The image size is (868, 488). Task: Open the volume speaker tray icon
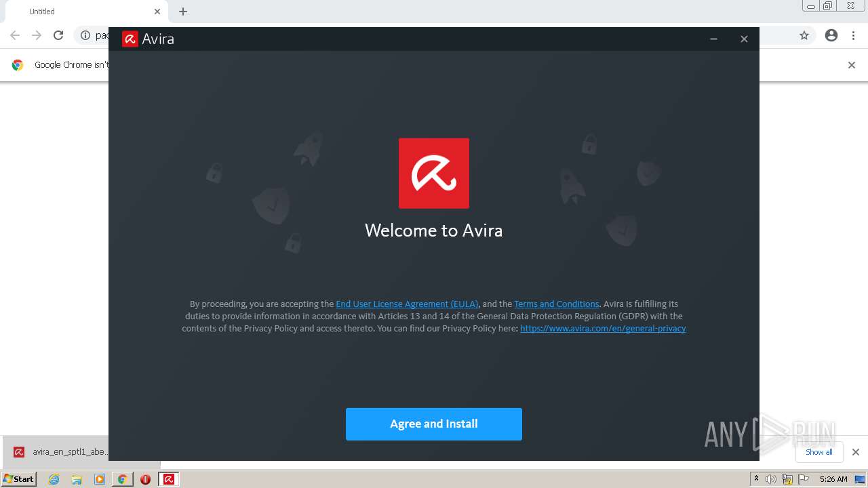(x=771, y=479)
